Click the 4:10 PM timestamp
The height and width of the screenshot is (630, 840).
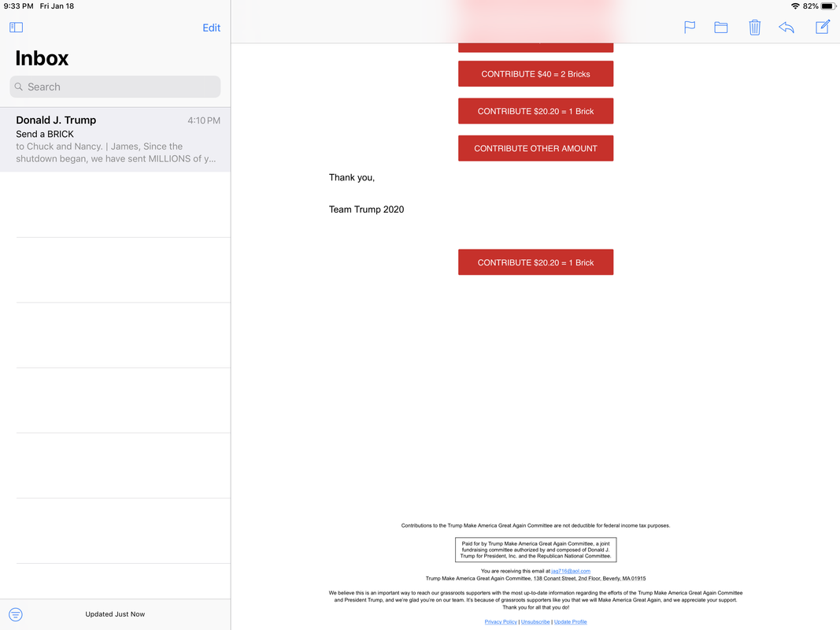204,120
